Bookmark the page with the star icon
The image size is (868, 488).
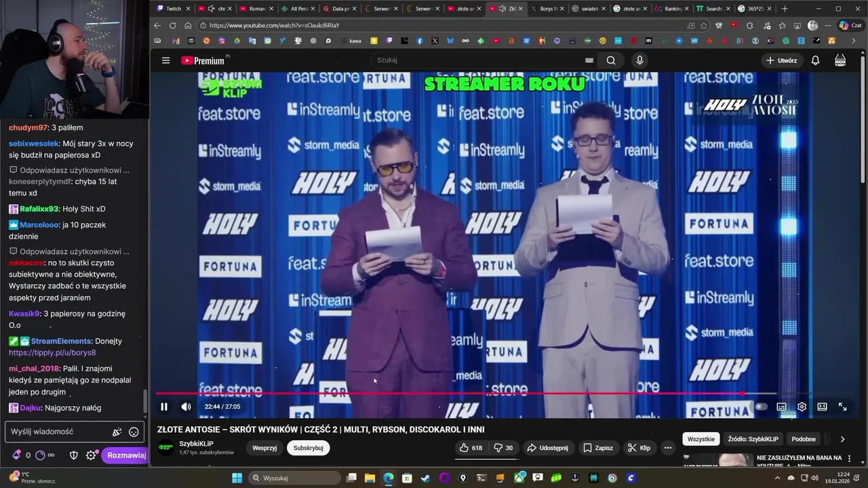(704, 25)
